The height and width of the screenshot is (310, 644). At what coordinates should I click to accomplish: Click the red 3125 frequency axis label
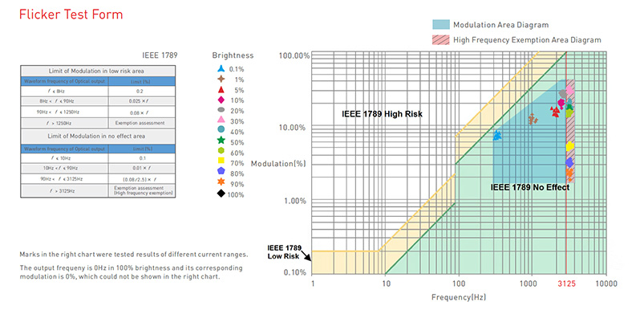[x=566, y=283]
